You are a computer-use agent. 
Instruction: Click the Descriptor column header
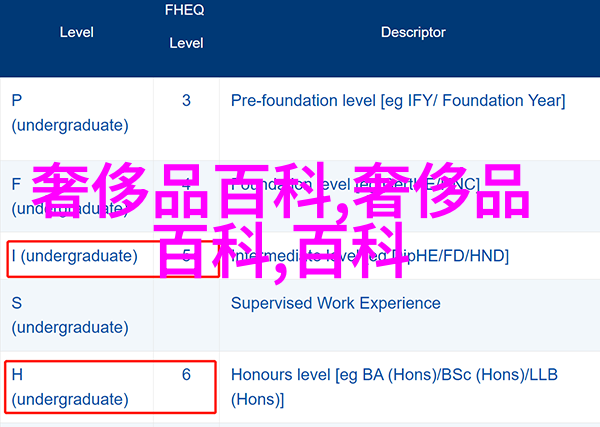[x=413, y=33]
